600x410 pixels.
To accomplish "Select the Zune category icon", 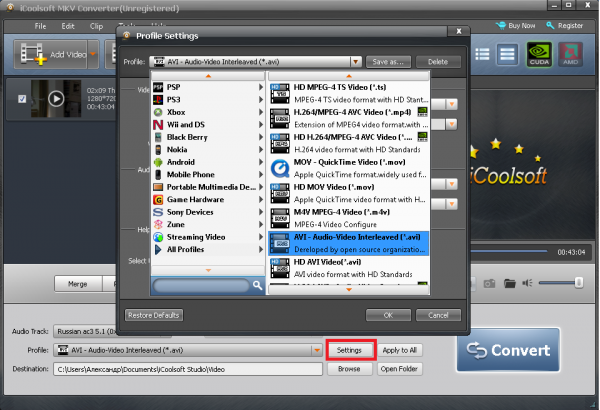I will tap(158, 224).
